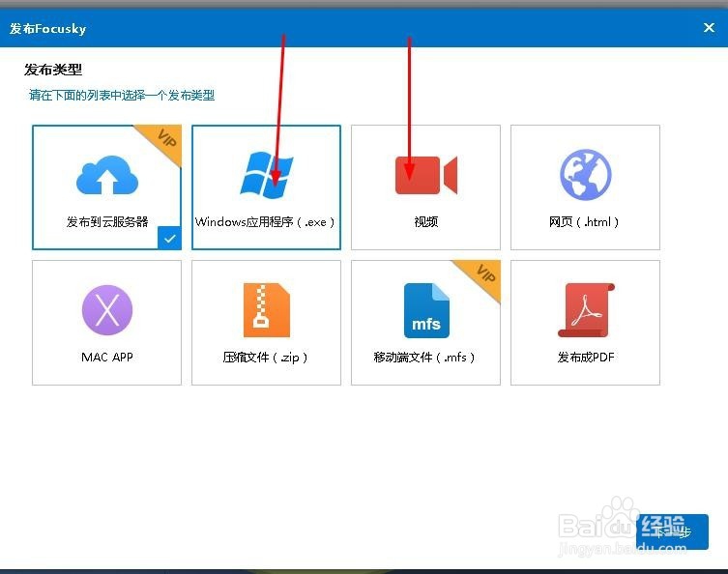Click the VIP badge on cloud server tile

click(x=164, y=140)
